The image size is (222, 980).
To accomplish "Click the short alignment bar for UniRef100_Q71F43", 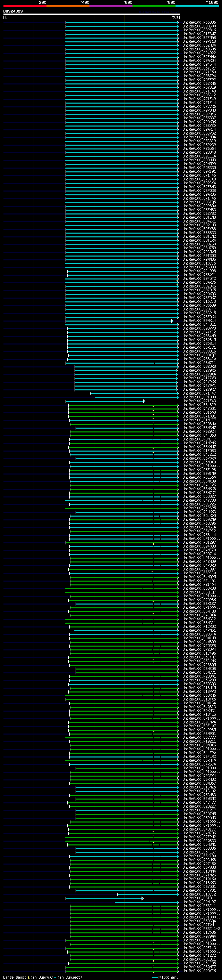I will point(105,402).
